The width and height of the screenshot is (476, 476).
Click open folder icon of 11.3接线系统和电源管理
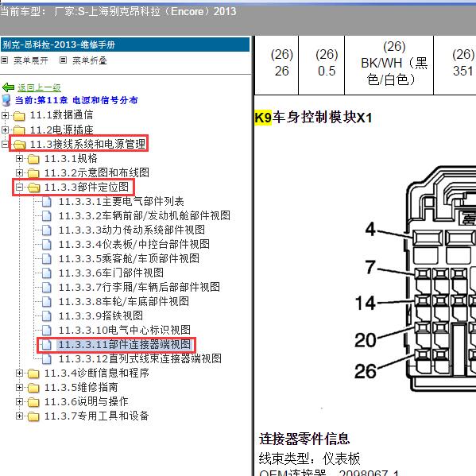click(19, 145)
